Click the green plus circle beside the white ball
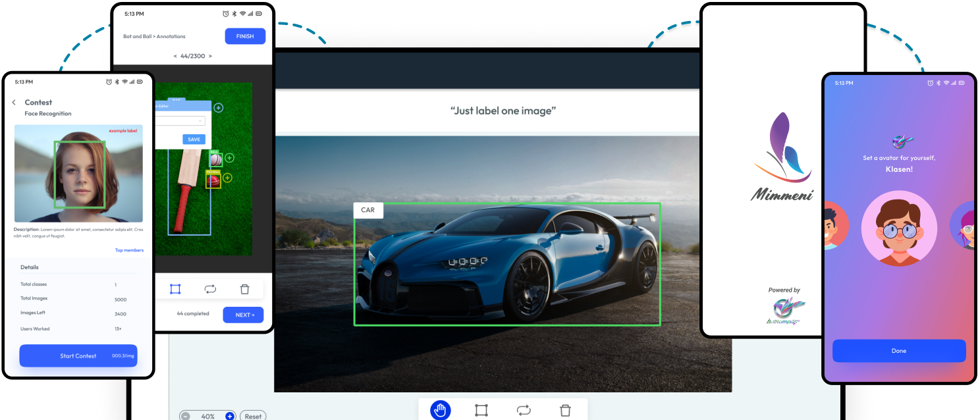The height and width of the screenshot is (420, 980). [229, 157]
